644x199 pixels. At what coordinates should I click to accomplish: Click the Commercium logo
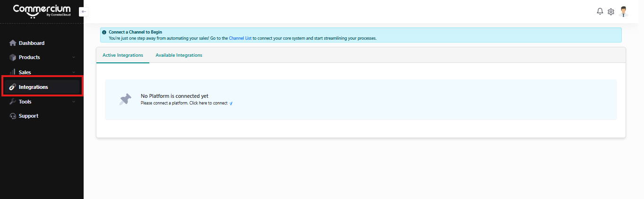(x=42, y=11)
